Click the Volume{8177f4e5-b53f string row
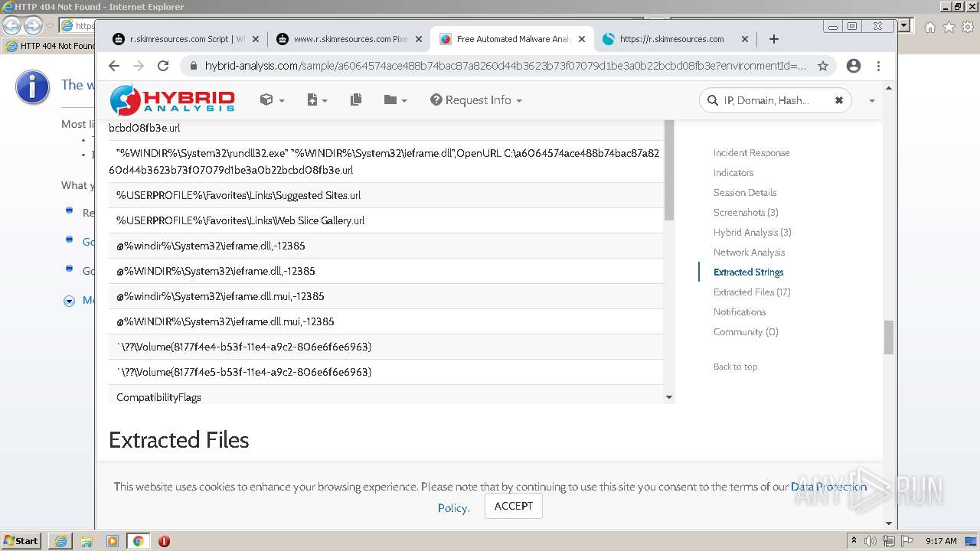The height and width of the screenshot is (551, 980). click(x=386, y=372)
